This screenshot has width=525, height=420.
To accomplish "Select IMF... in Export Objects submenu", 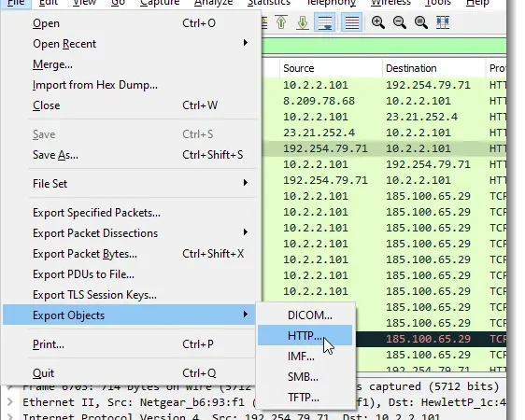I will point(305,357).
